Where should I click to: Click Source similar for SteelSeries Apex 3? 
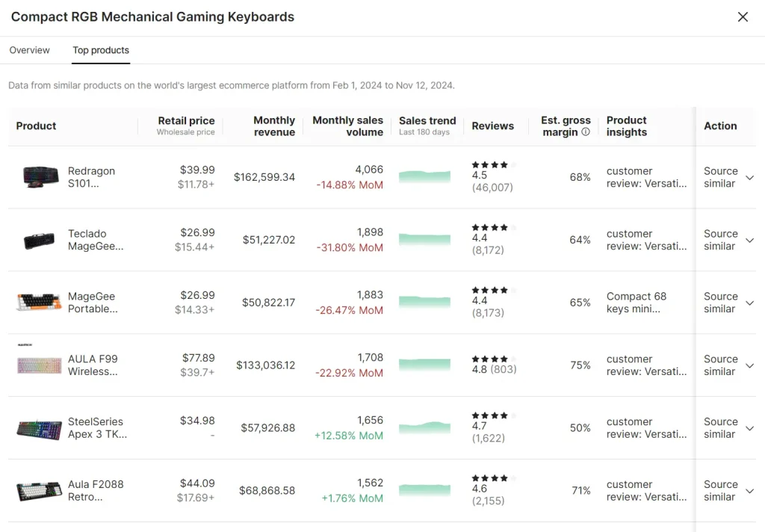[x=720, y=428]
